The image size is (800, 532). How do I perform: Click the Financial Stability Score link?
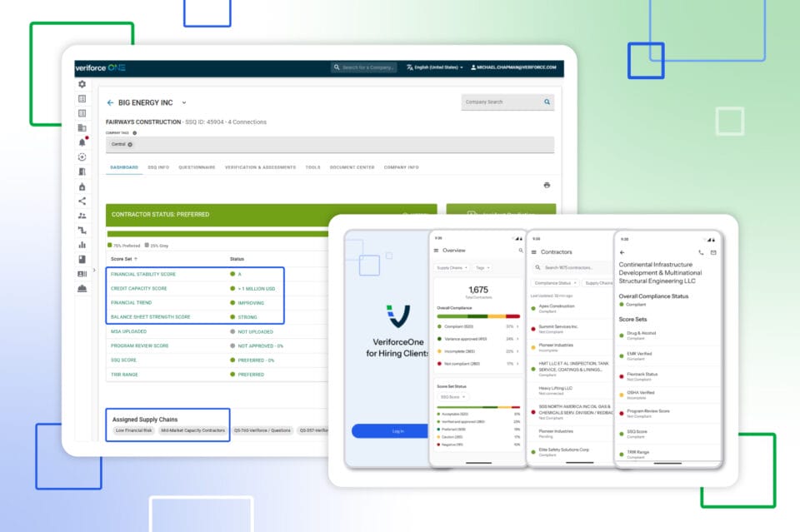[143, 274]
